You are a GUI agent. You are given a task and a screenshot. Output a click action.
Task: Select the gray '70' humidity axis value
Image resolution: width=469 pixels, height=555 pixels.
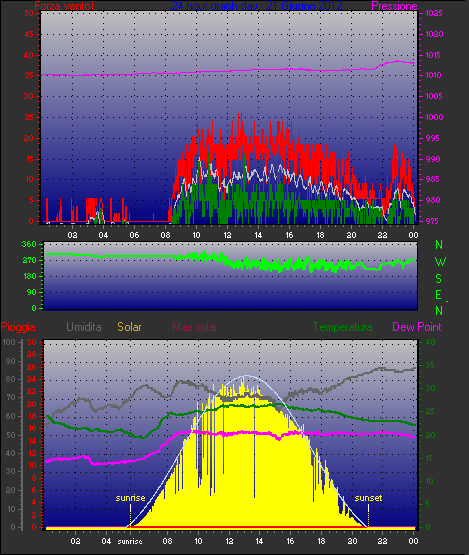[11, 397]
